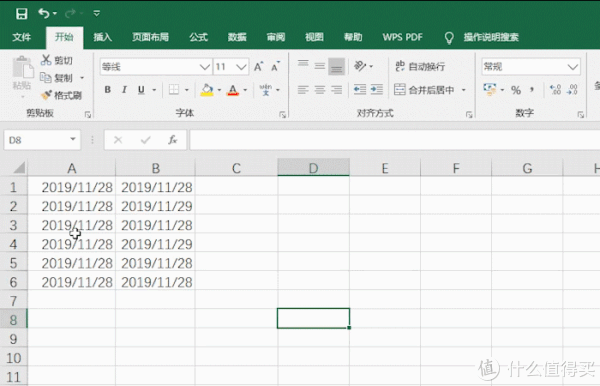Image resolution: width=600 pixels, height=386 pixels.
Task: Click the decrease indent icon
Action: [x=360, y=90]
